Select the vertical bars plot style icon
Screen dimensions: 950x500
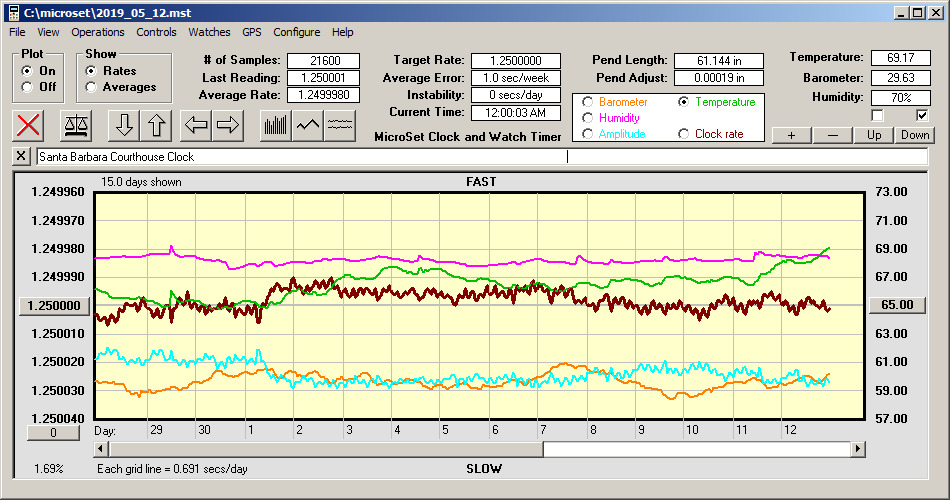click(275, 125)
